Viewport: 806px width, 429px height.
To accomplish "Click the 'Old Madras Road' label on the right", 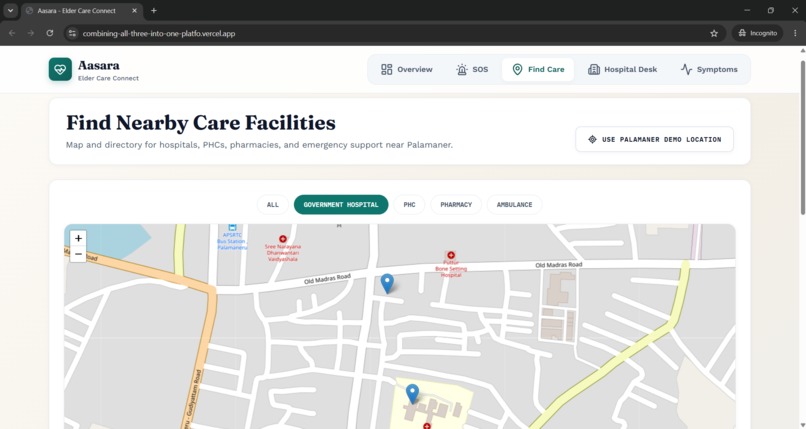I will click(559, 265).
